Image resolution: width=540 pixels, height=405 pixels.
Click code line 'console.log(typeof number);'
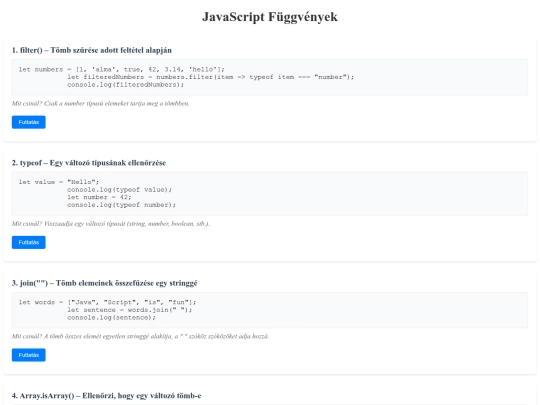[121, 205]
